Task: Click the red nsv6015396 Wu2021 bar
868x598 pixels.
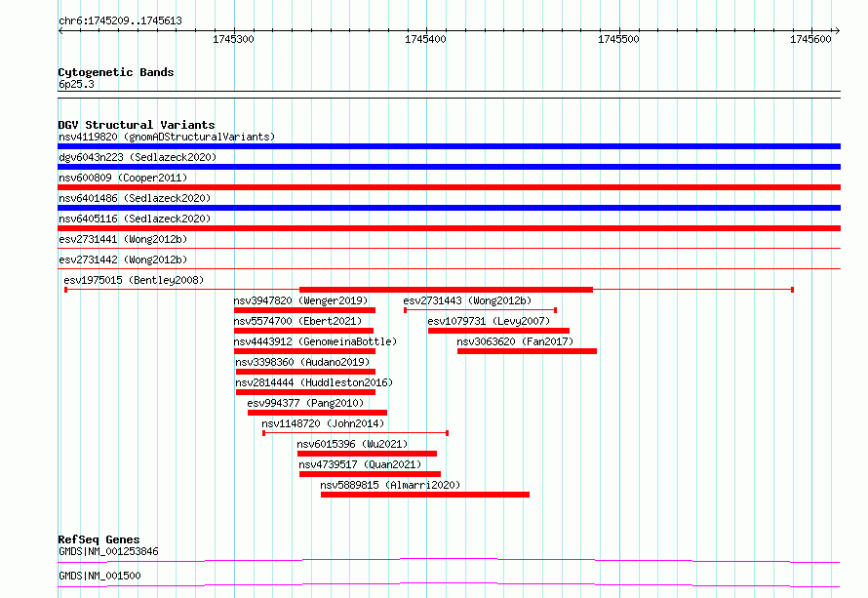Action: (x=367, y=454)
